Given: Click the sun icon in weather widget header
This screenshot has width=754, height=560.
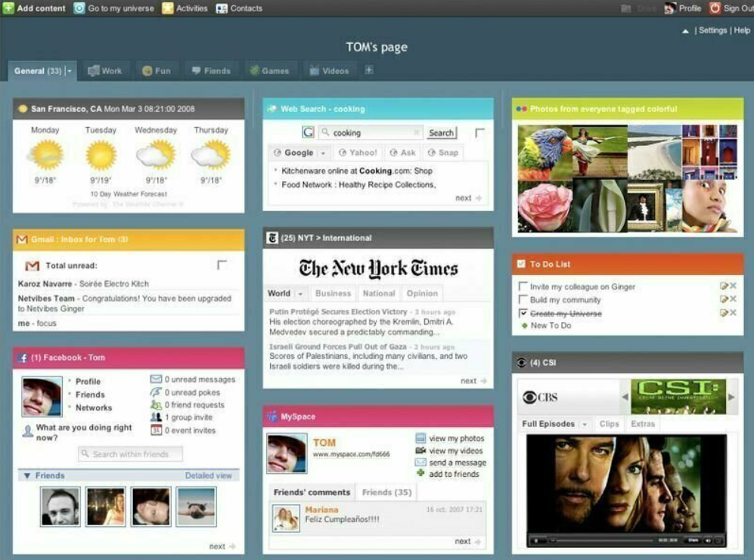Looking at the screenshot, I should pos(23,109).
